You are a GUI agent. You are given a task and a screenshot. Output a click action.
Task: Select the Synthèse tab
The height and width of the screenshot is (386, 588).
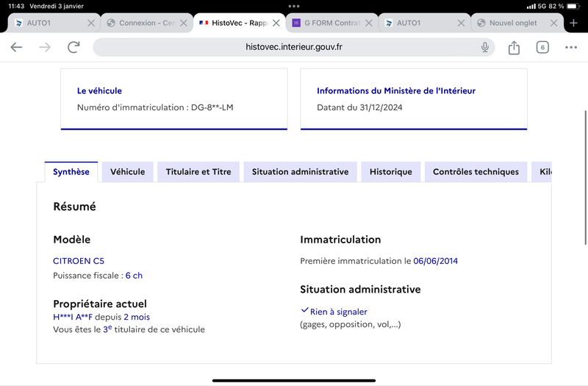[71, 172]
